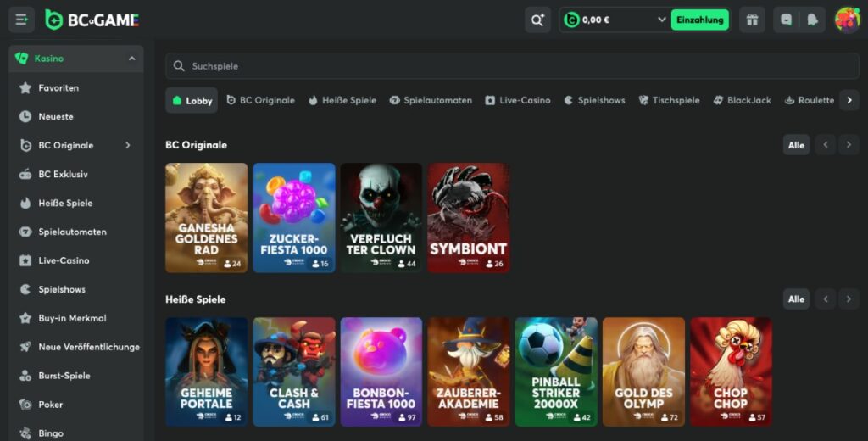Open Symbiont game
868x441 pixels.
click(x=468, y=218)
